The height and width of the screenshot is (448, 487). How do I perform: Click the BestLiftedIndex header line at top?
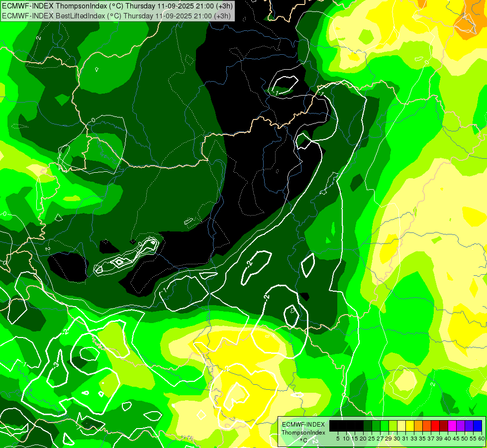coord(116,15)
